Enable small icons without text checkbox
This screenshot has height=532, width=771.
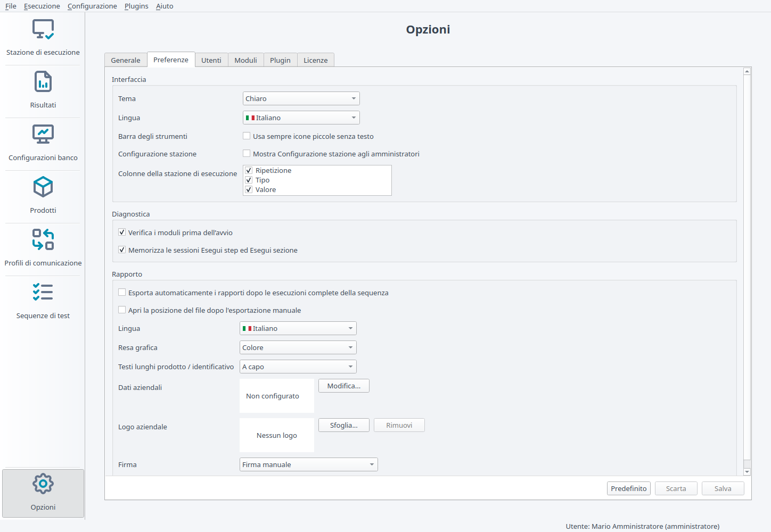click(x=247, y=136)
